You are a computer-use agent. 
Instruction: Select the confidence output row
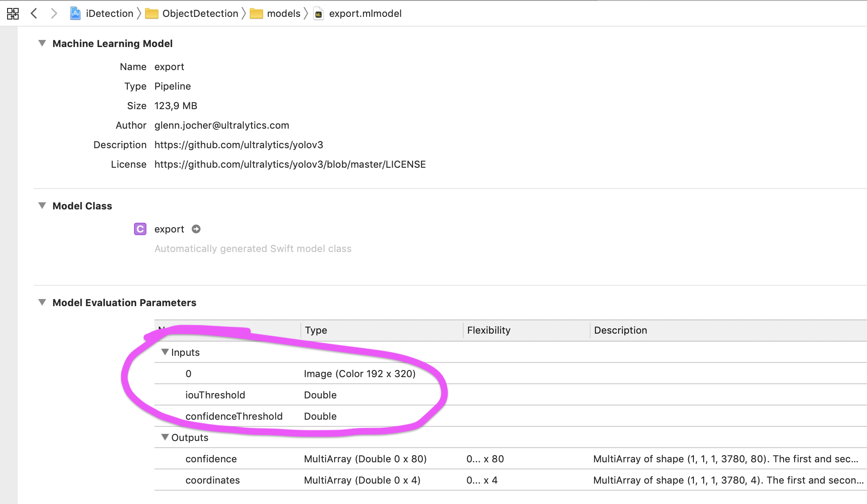click(x=211, y=459)
